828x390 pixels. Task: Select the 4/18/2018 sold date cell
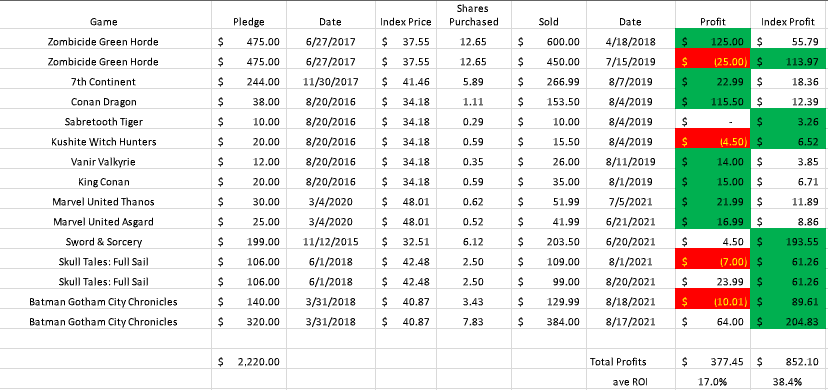point(631,42)
